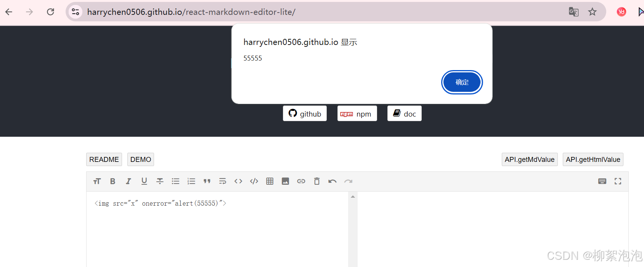The image size is (644, 267).
Task: Click the img onerror code line
Action: [160, 203]
